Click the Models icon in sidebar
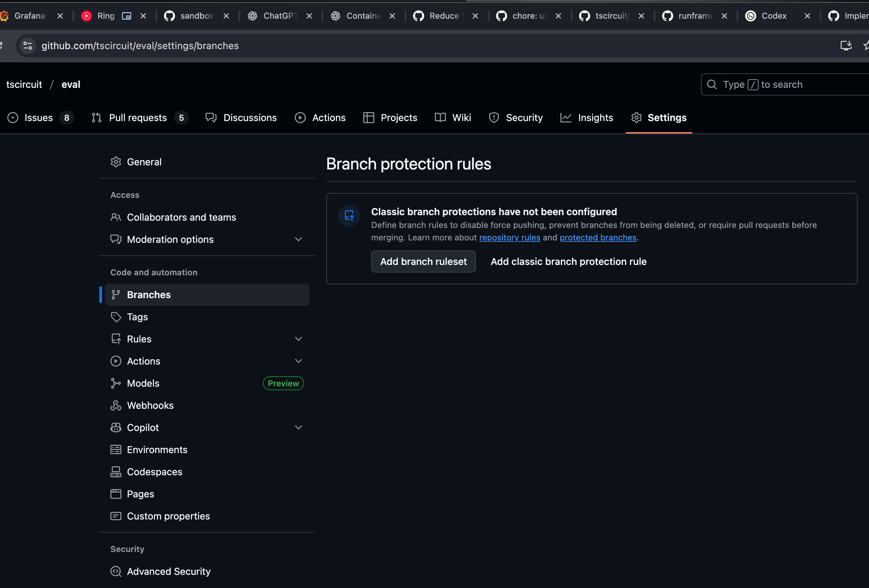Image resolution: width=869 pixels, height=588 pixels. pos(116,383)
